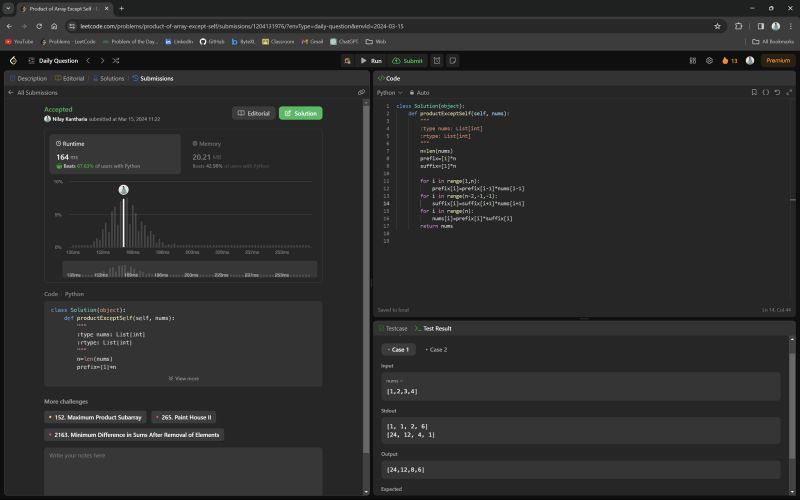Click the avatar marker on runtime chart
This screenshot has width=800, height=500.
click(x=123, y=190)
